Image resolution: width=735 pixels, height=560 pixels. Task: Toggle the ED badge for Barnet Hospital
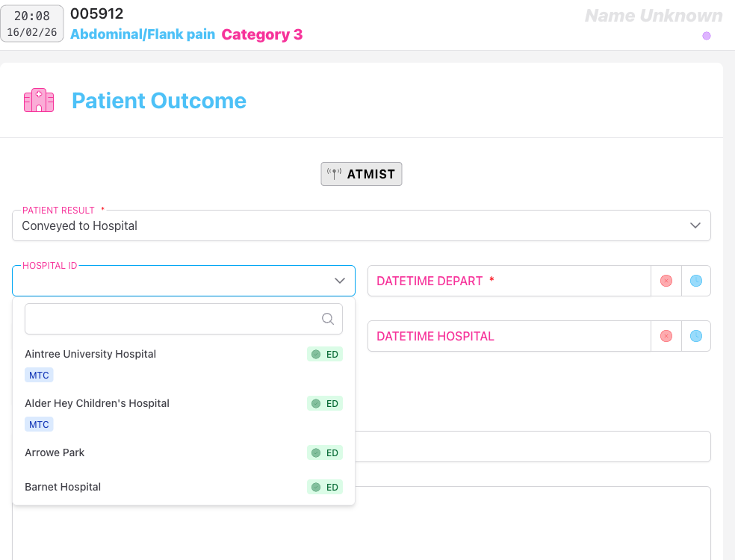[324, 487]
